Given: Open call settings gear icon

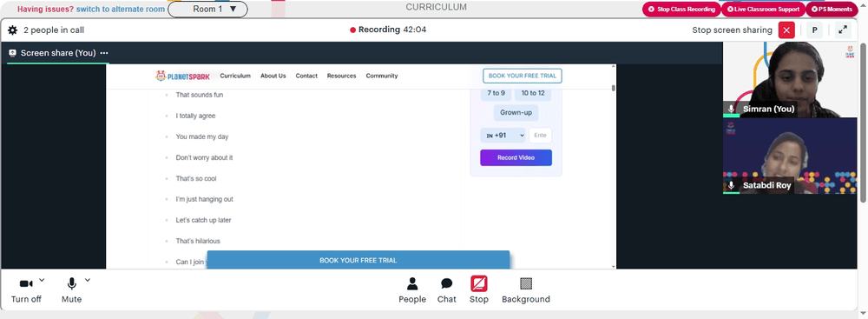Looking at the screenshot, I should click(12, 30).
